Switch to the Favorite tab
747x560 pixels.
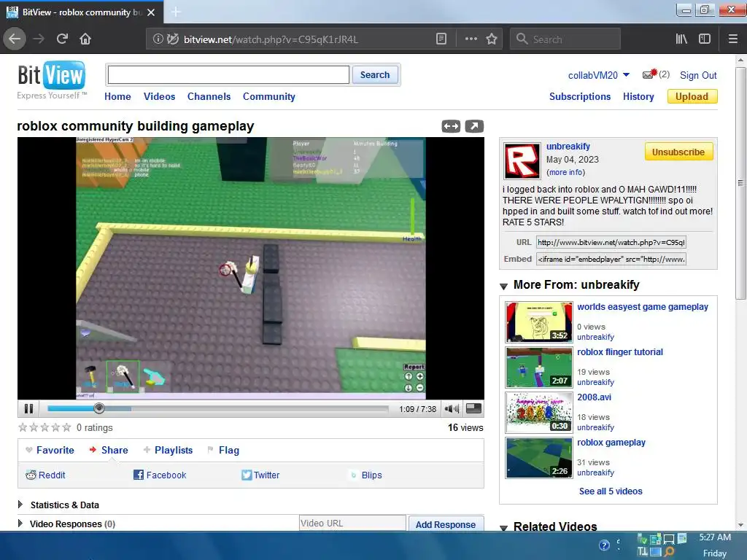tap(50, 450)
